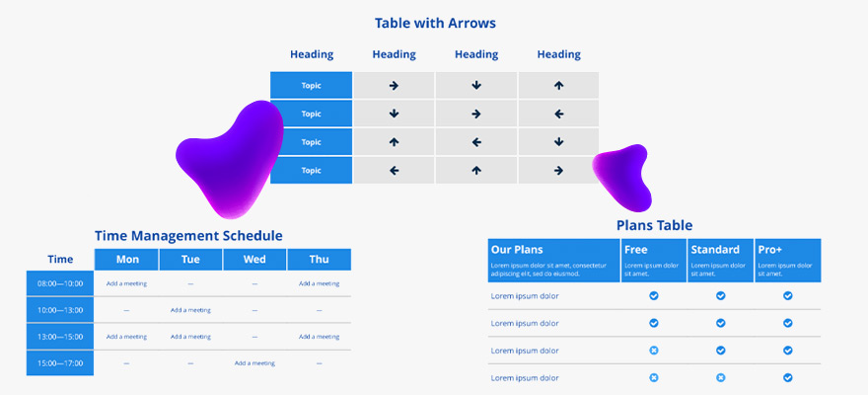Add a meeting for Tuesday 10:00—13:00
The image size is (868, 395).
coord(190,310)
